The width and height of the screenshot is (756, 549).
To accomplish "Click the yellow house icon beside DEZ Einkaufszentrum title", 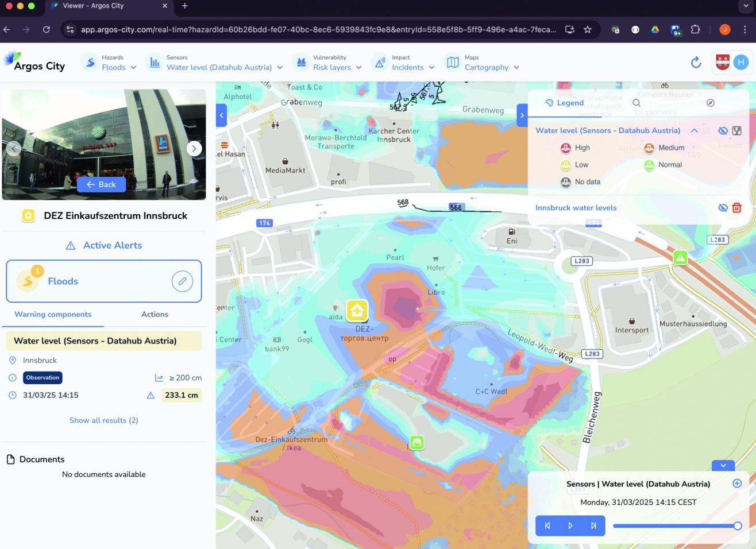I will [x=28, y=216].
